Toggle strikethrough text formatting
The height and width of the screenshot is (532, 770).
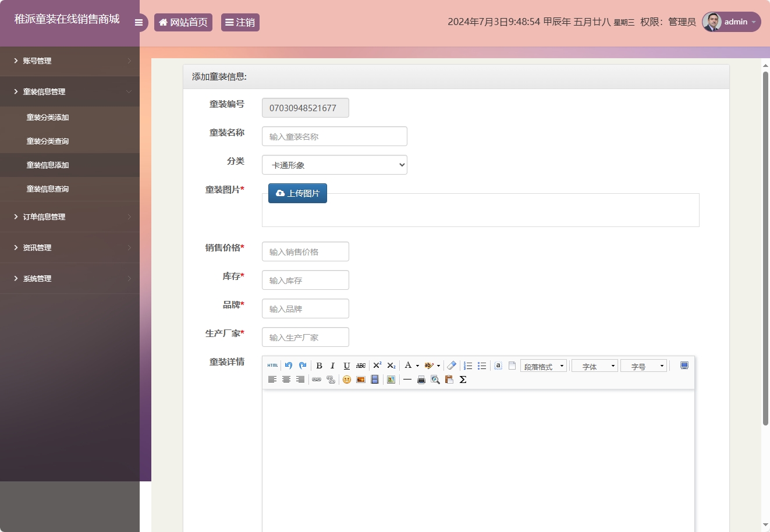[x=360, y=366]
